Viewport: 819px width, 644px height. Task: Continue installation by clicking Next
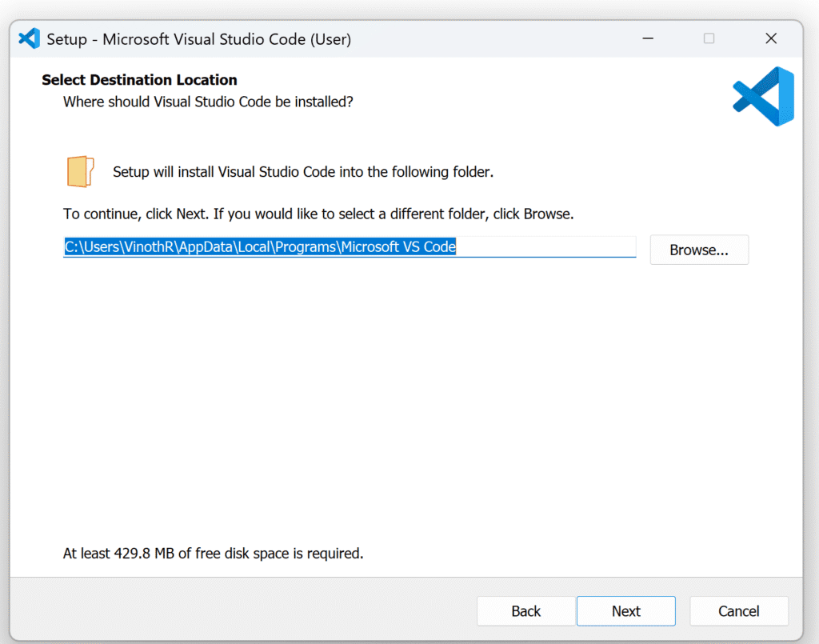625,611
